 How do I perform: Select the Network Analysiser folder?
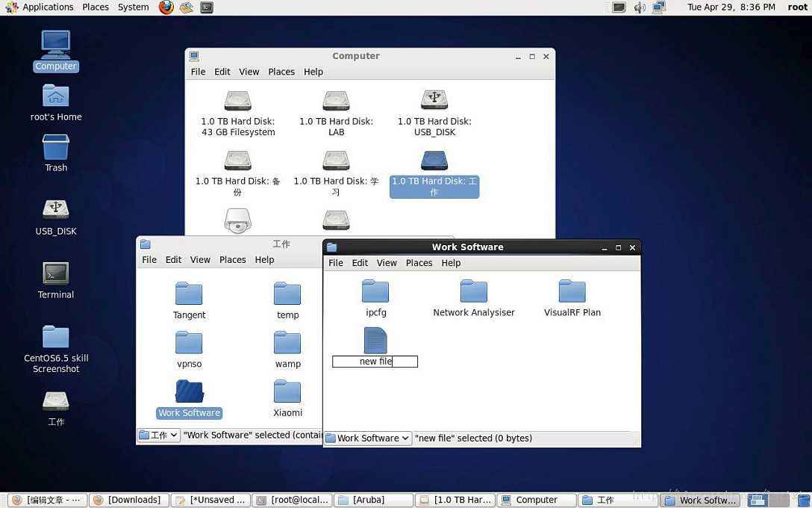click(x=474, y=299)
